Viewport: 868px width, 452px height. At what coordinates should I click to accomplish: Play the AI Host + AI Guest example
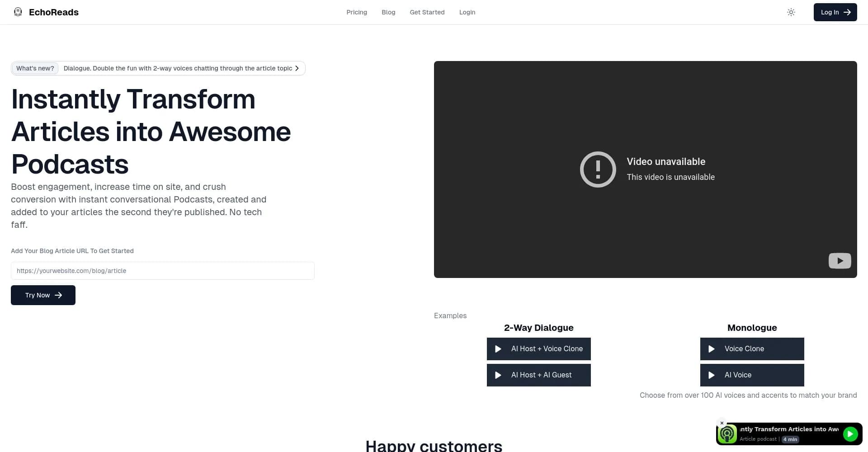[x=538, y=375]
